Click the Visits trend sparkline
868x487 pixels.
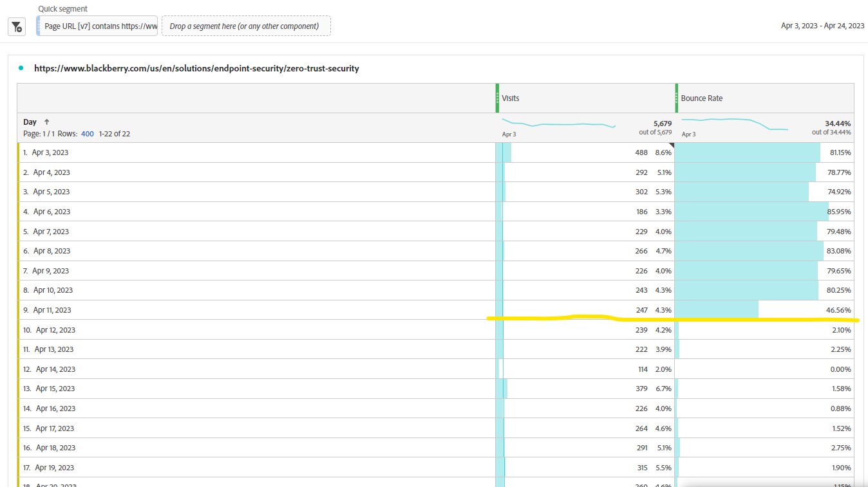click(x=558, y=124)
